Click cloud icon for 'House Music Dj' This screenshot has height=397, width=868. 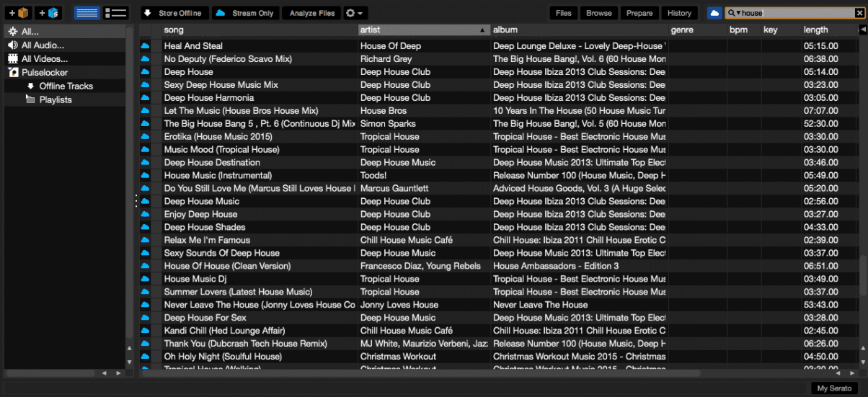tap(145, 280)
